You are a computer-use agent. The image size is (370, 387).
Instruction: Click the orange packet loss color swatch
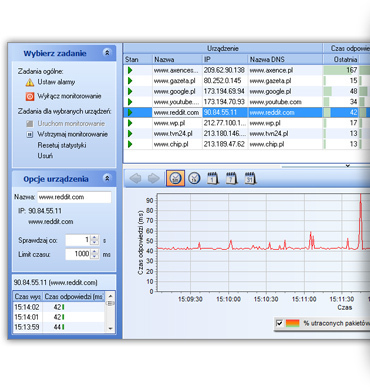(x=293, y=323)
